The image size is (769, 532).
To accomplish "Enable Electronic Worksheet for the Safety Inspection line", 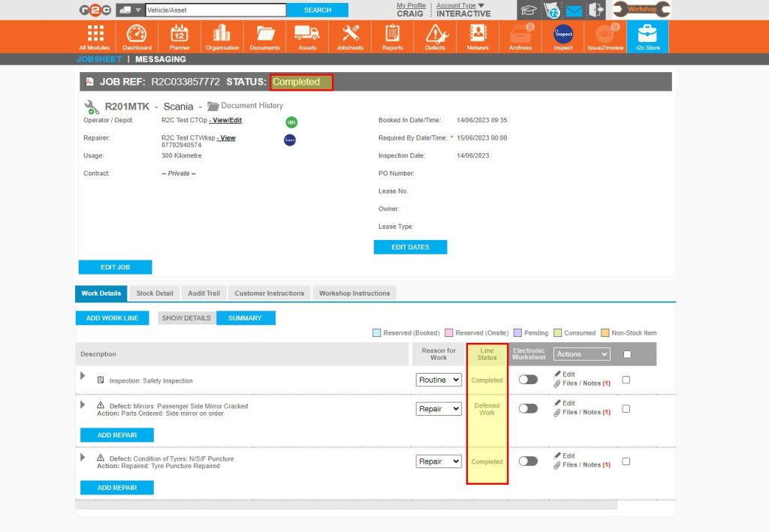I will click(x=528, y=380).
